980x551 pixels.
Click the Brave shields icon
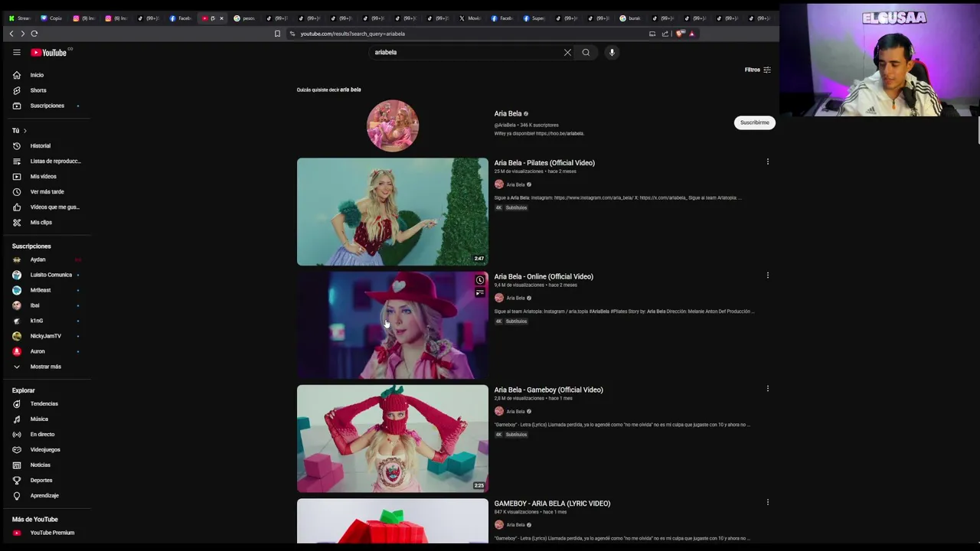[680, 34]
